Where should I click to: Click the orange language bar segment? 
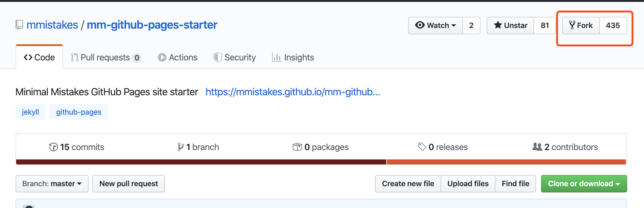(x=505, y=162)
